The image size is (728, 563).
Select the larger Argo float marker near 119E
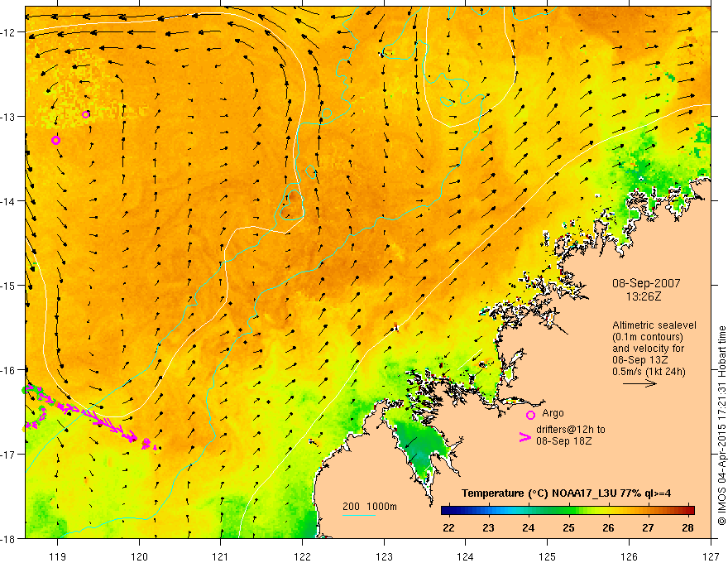coord(55,140)
